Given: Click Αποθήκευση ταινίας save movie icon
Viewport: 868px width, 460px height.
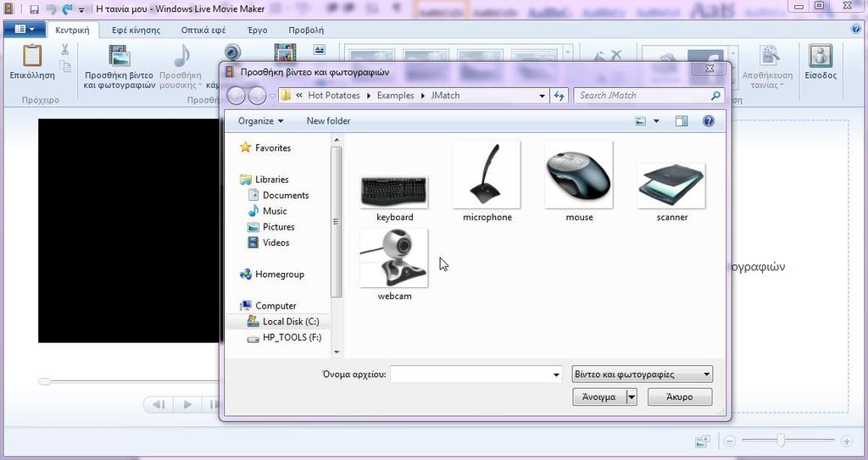Looking at the screenshot, I should tap(769, 56).
